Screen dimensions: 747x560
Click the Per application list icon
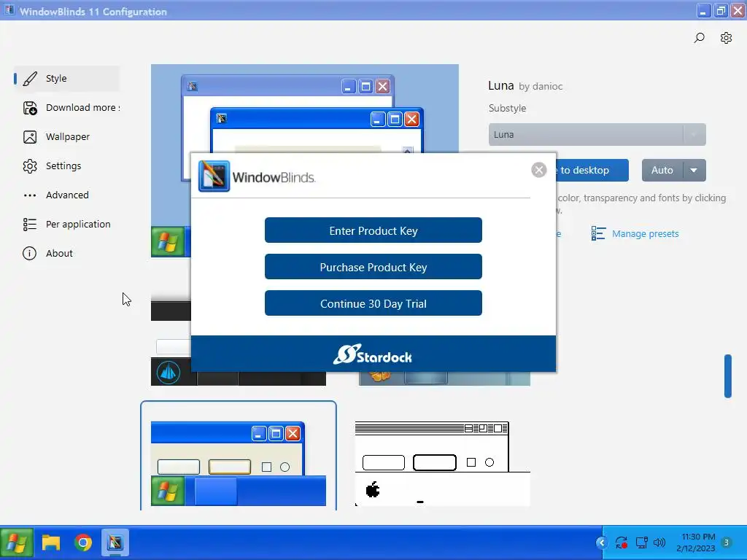[x=30, y=225]
